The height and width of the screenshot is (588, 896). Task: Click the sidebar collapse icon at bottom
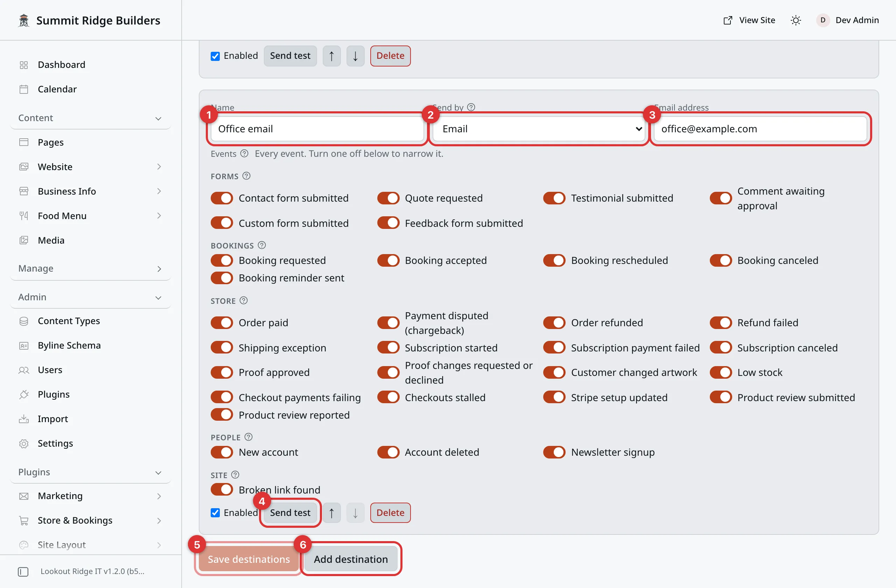(x=23, y=572)
